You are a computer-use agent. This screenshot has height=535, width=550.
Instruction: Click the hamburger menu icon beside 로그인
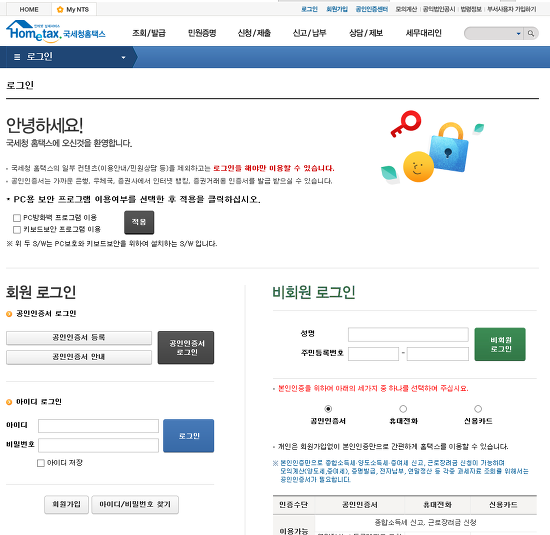pos(17,57)
